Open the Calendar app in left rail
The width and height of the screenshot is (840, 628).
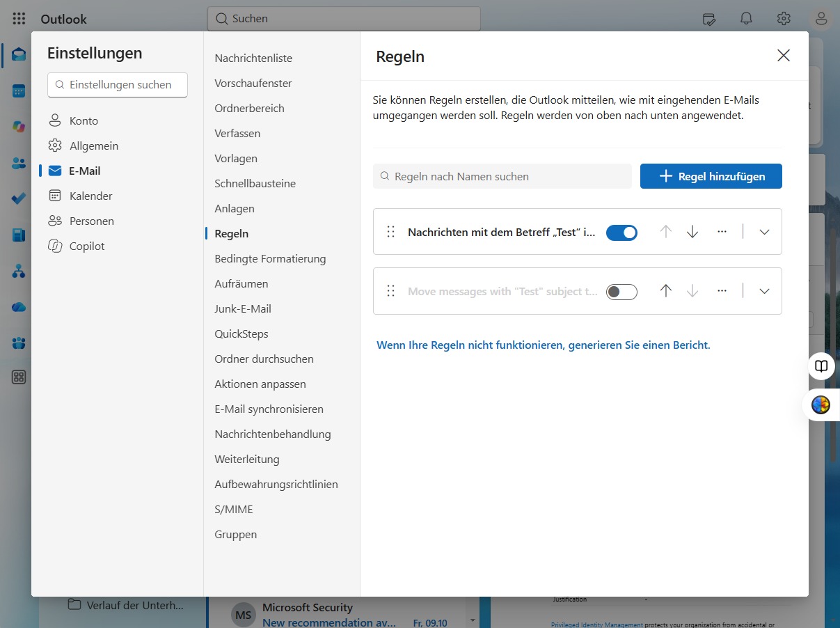tap(19, 91)
